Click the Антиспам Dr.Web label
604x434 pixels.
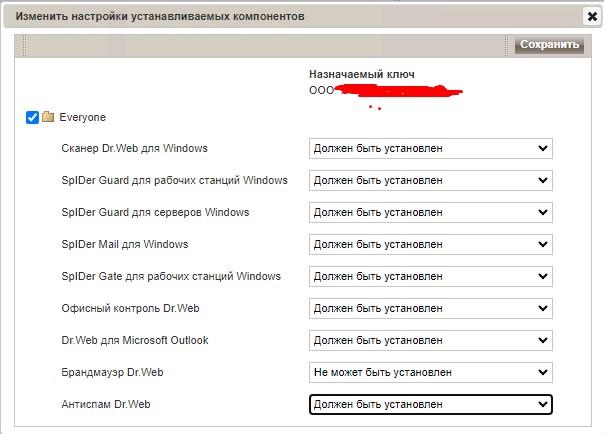104,404
